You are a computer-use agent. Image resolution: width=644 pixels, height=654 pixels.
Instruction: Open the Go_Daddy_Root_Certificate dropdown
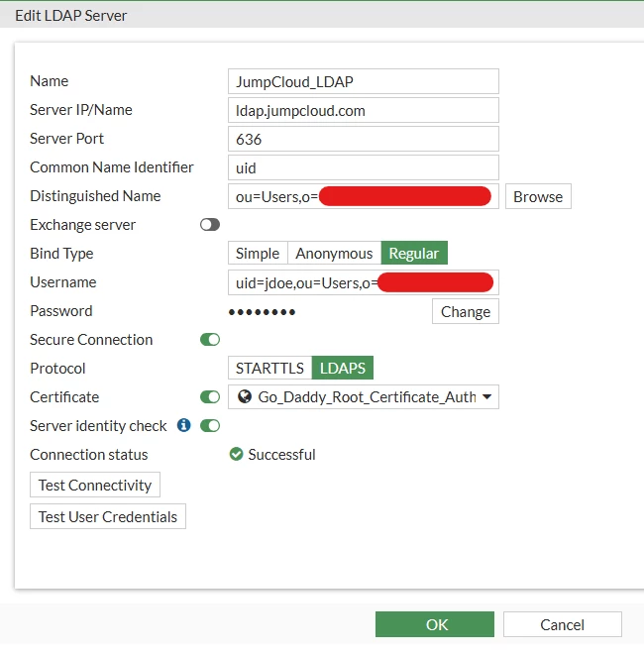(x=364, y=396)
